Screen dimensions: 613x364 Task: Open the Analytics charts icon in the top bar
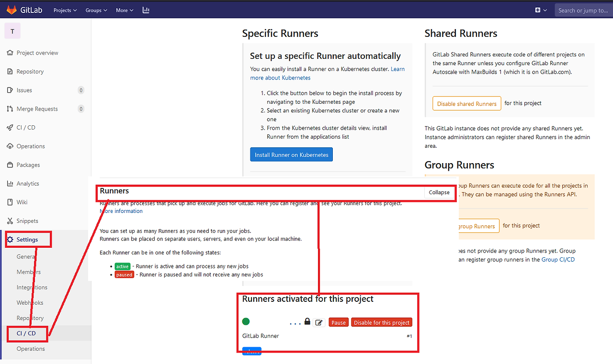[146, 10]
